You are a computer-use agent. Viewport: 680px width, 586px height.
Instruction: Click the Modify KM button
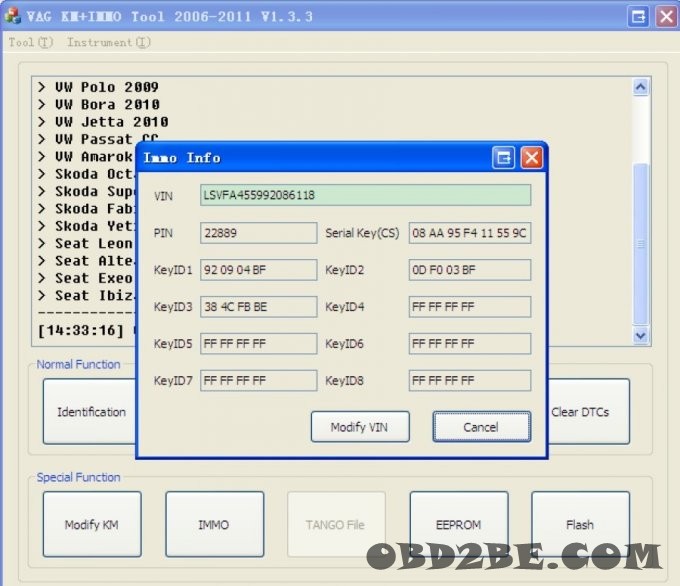(x=92, y=524)
